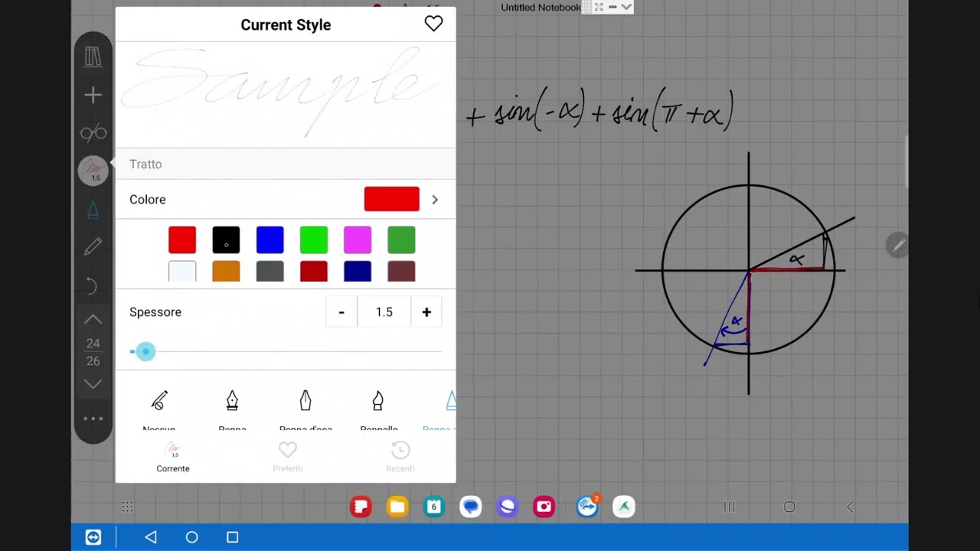The width and height of the screenshot is (980, 551).
Task: Select the glasses reading mode icon
Action: [x=93, y=133]
